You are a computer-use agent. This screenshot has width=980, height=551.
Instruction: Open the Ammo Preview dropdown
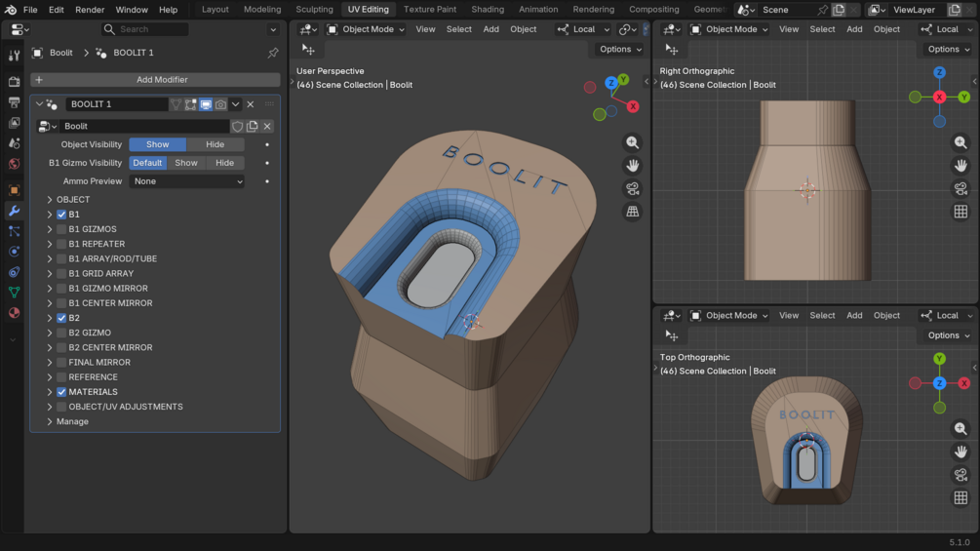(x=187, y=181)
